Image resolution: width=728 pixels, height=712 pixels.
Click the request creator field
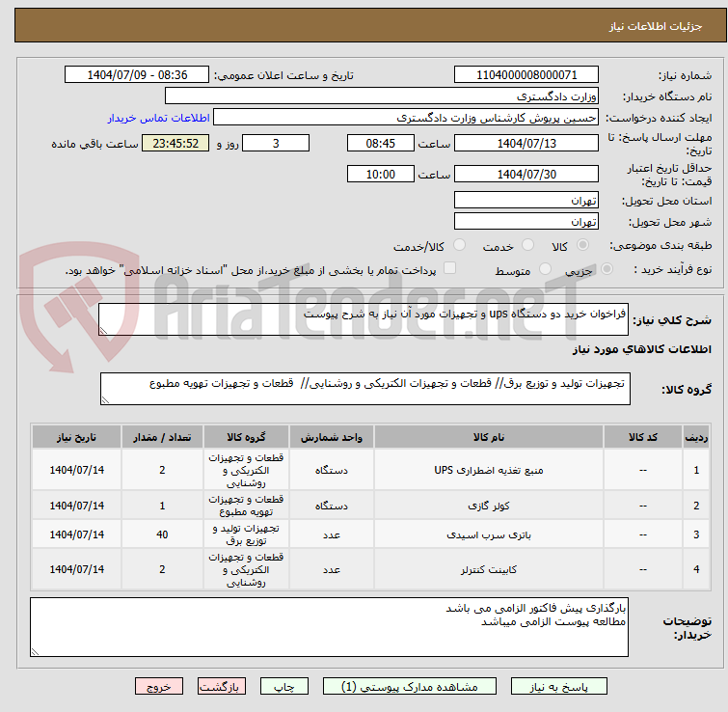(406, 118)
